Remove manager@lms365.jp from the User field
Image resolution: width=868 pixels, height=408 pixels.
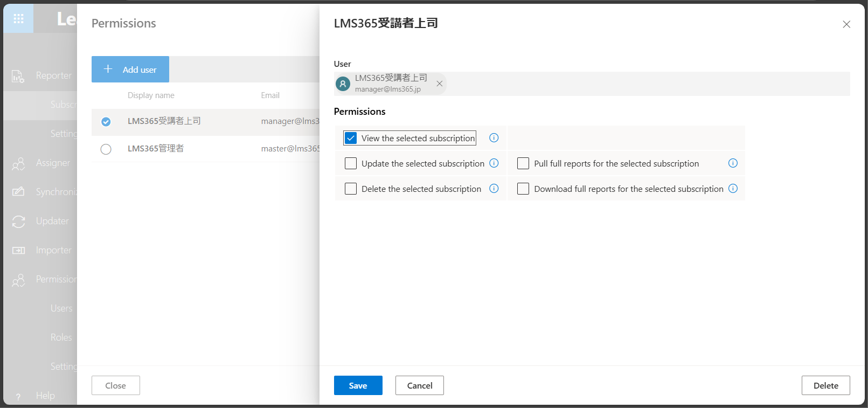[x=440, y=84]
